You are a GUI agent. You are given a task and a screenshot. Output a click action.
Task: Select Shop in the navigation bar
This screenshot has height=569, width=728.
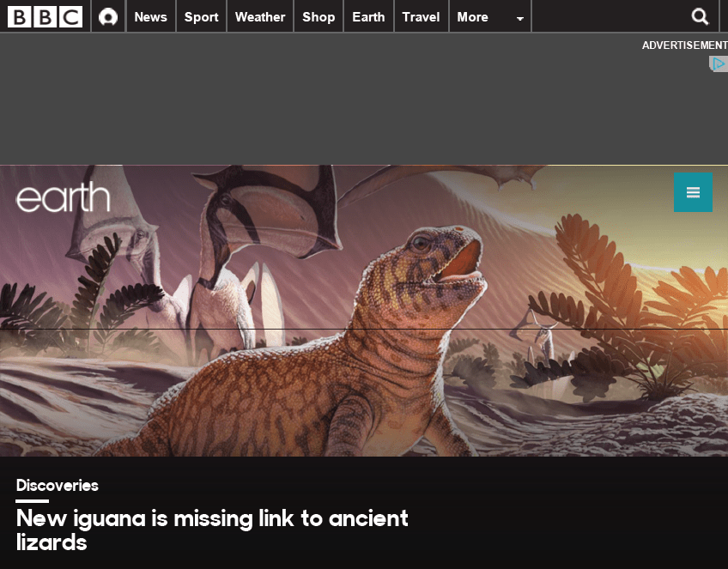click(x=318, y=17)
